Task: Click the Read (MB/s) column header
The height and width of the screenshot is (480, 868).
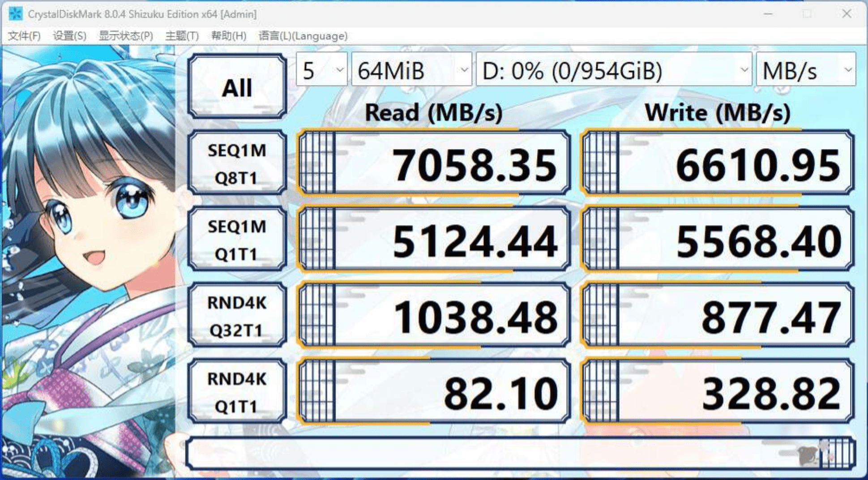Action: (433, 112)
